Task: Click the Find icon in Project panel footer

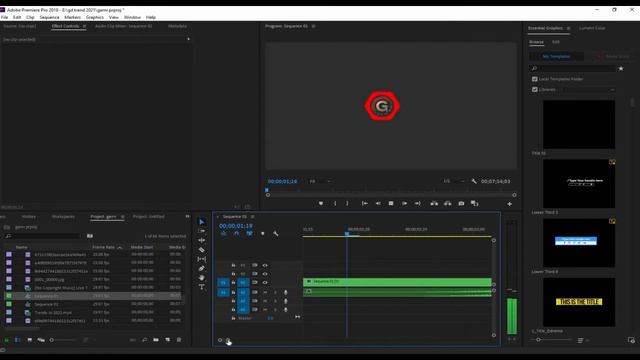Action: pos(144,340)
